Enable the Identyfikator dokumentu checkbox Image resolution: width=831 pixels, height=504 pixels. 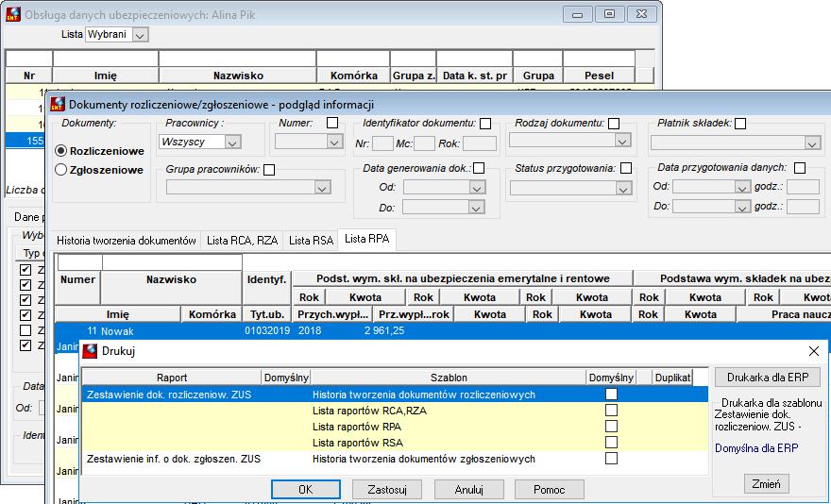tap(485, 124)
